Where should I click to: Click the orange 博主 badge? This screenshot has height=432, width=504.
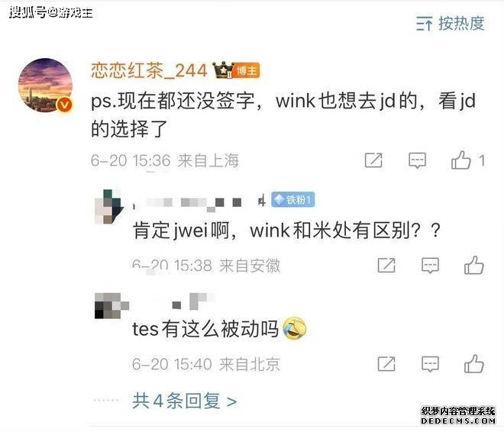pyautogui.click(x=247, y=70)
